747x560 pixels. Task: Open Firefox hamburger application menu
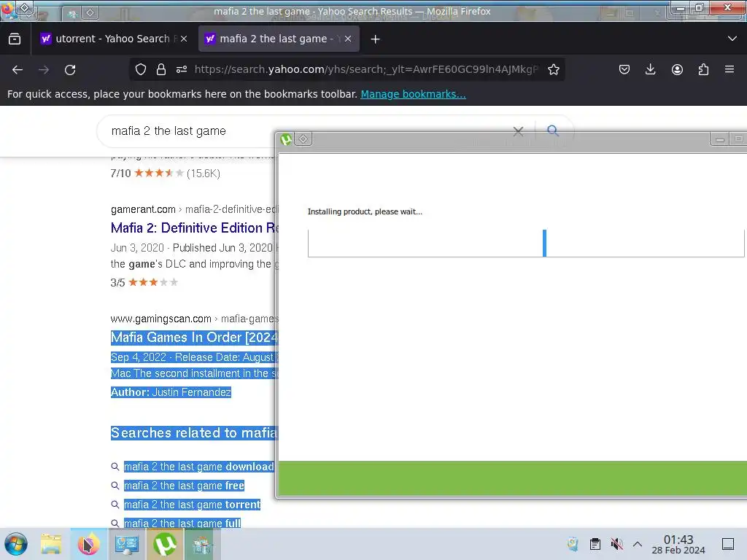(x=729, y=69)
